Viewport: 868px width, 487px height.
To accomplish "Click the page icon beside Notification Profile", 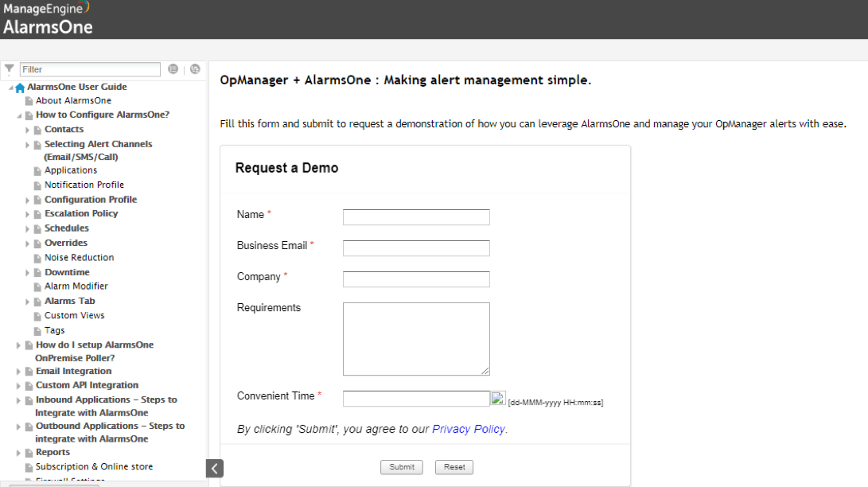I will [37, 185].
